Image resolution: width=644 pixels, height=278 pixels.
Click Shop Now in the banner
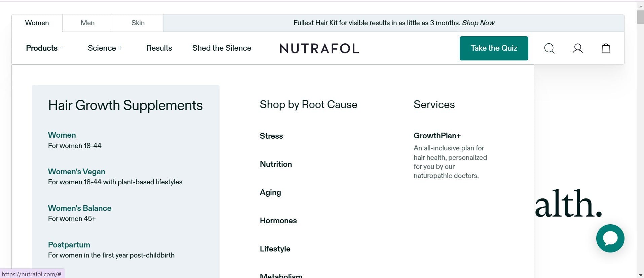(x=478, y=23)
